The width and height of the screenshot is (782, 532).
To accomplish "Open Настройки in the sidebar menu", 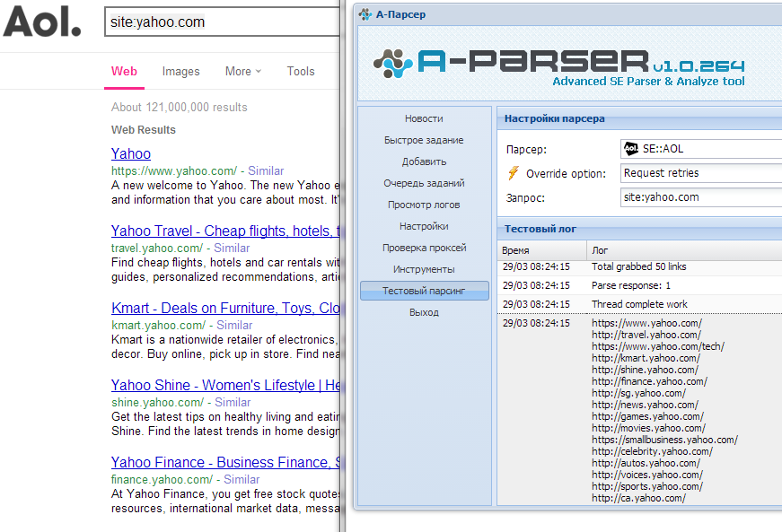I will [x=424, y=226].
